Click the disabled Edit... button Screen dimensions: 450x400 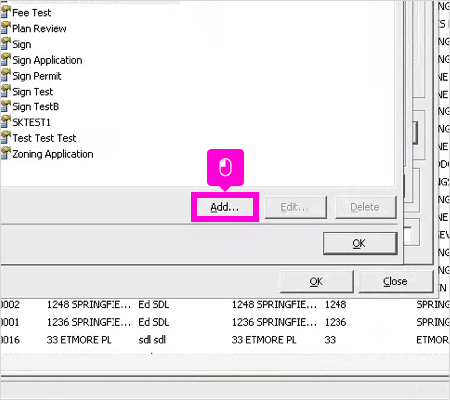[x=295, y=207]
